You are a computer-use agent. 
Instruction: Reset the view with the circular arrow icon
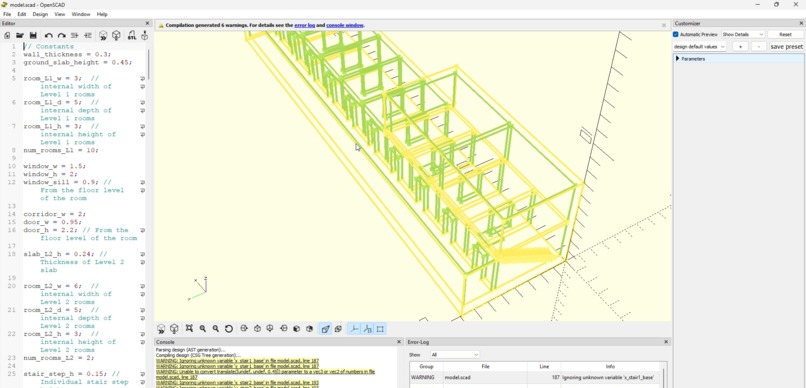229,329
